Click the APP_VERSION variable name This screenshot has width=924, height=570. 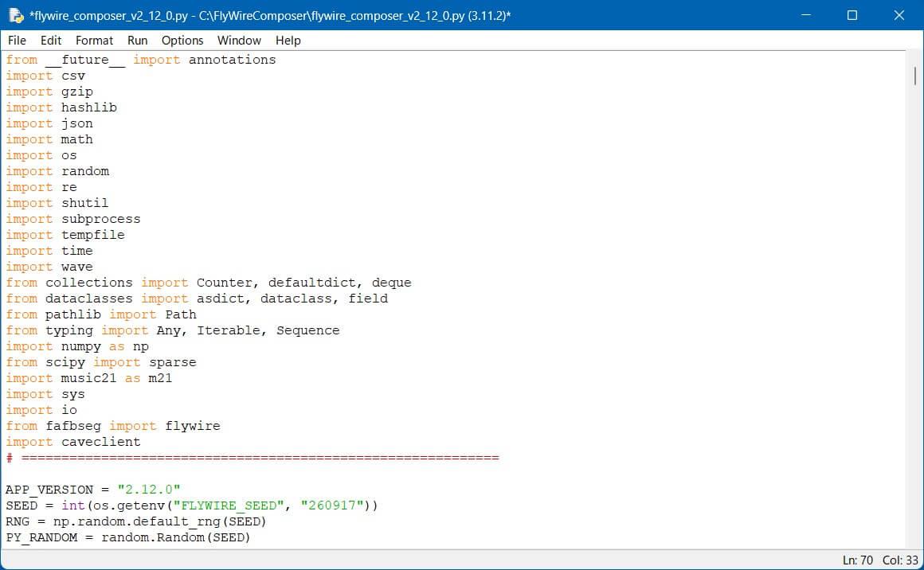click(x=49, y=490)
